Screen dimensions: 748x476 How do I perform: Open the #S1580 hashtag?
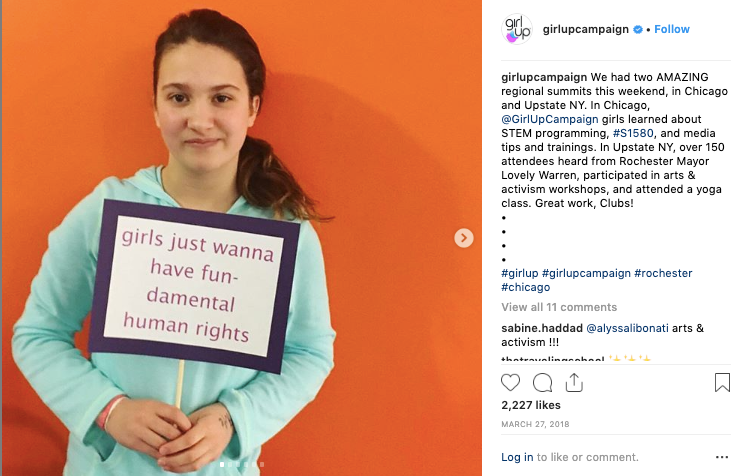pos(633,133)
